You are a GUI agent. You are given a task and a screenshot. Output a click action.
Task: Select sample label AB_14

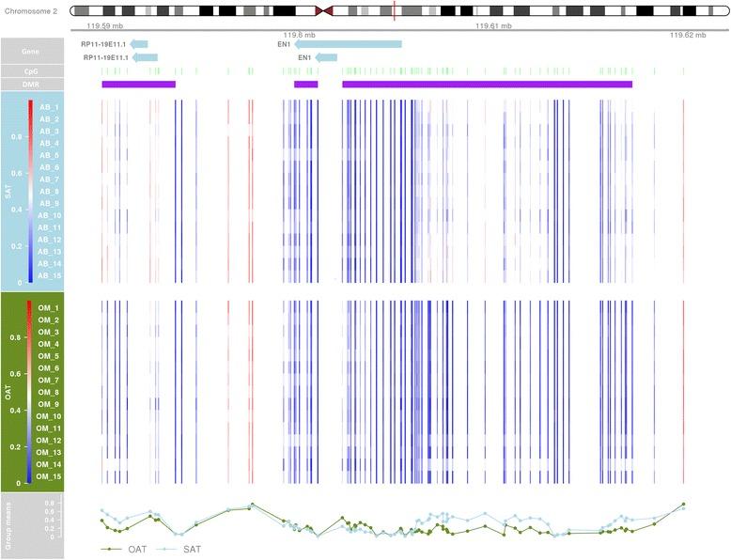(x=50, y=263)
